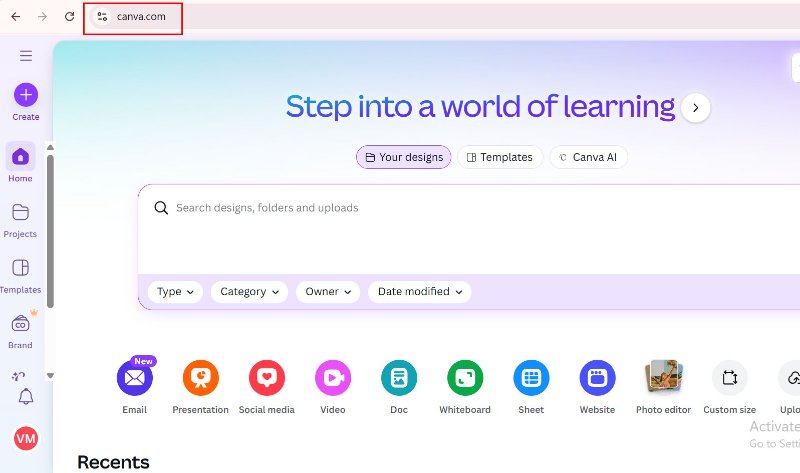The height and width of the screenshot is (473, 800).
Task: Create a new Whiteboard
Action: point(465,386)
